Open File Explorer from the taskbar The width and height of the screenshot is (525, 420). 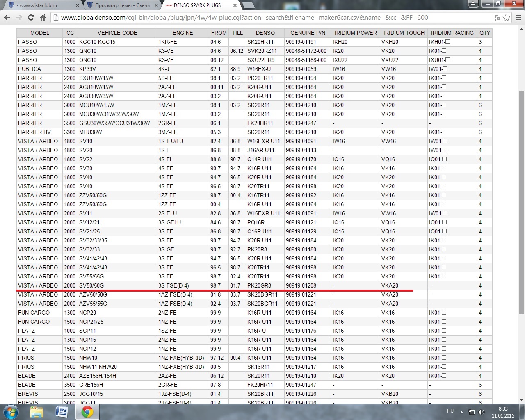pos(37,412)
